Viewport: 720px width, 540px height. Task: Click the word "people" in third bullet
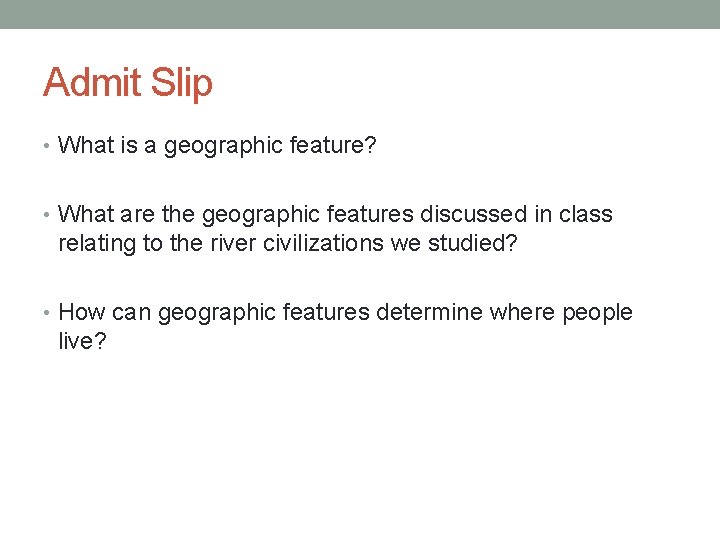tap(596, 313)
